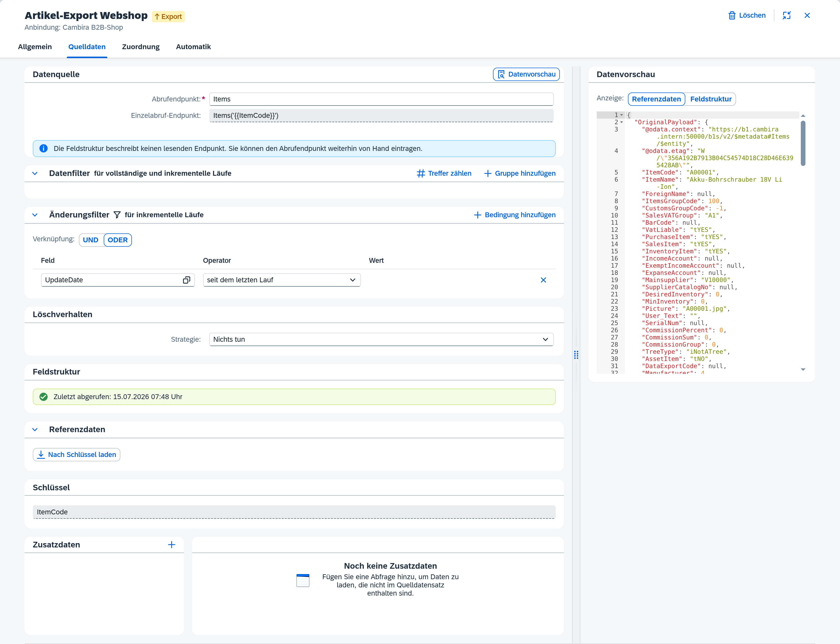Click the Export badge next to title

[x=168, y=16]
